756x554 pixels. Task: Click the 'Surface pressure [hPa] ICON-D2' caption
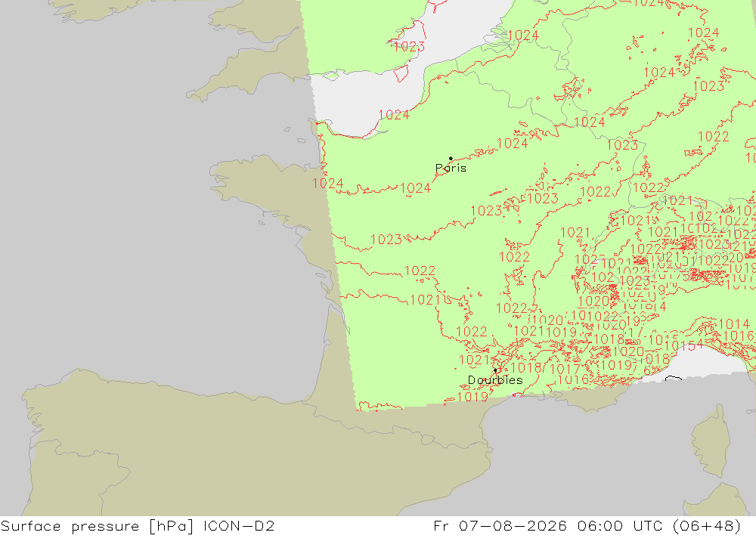[x=138, y=525]
